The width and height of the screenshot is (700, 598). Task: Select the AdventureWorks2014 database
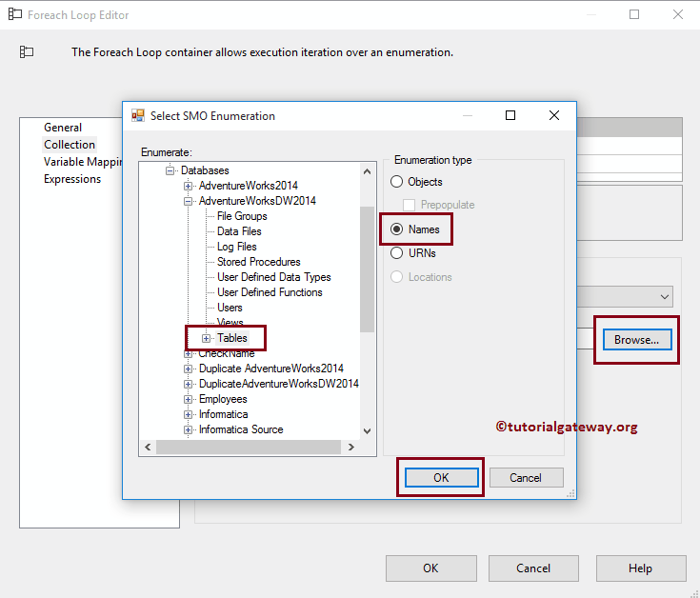point(249,186)
